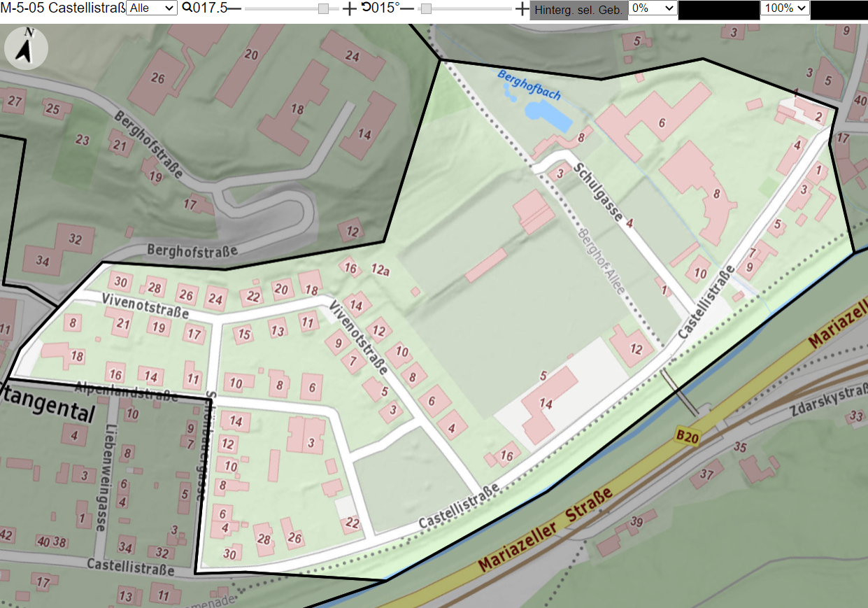Click the zoom plus icon after zoom slider
The image size is (868, 608).
point(349,8)
